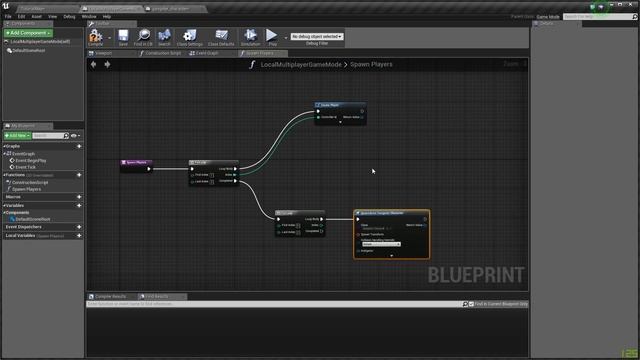
Task: Add a new event dispatcher with the plus icon
Action: (x=79, y=227)
